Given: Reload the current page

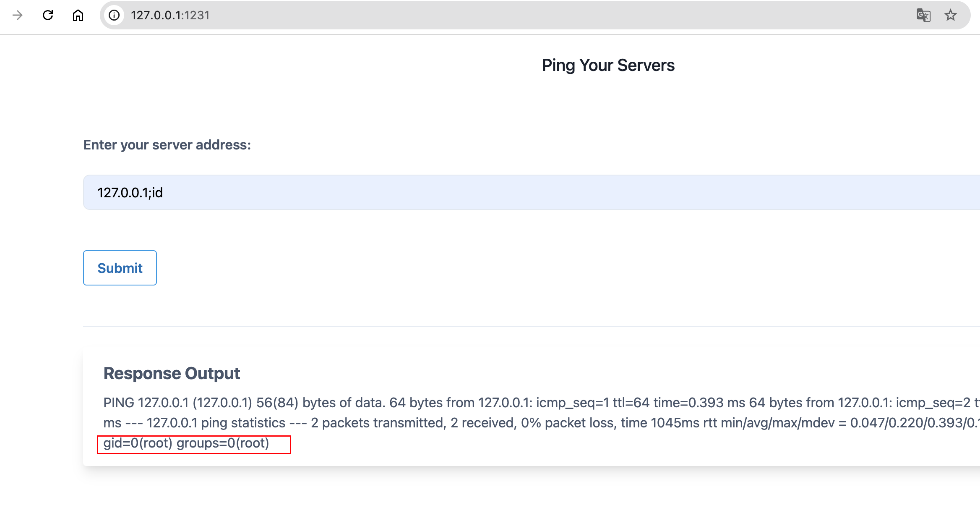Looking at the screenshot, I should (x=48, y=16).
